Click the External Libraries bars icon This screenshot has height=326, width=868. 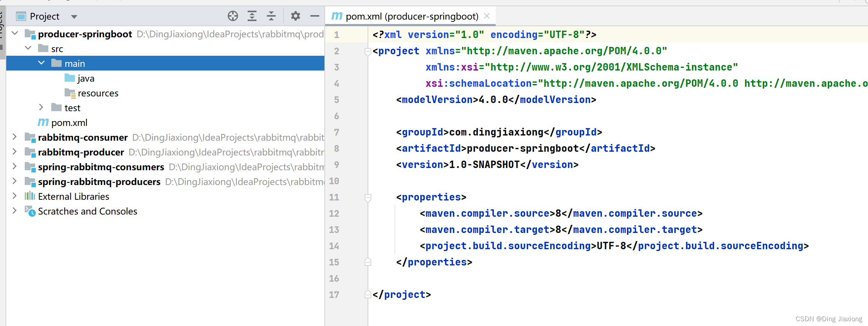pyautogui.click(x=30, y=196)
